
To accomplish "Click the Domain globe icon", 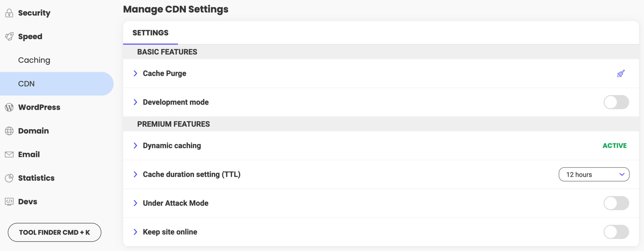I will click(x=9, y=131).
